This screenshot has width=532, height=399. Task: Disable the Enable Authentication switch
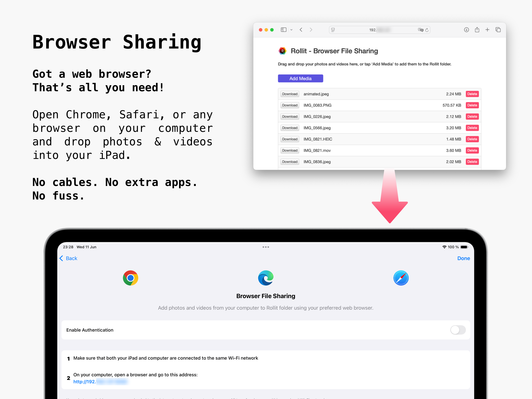tap(458, 330)
